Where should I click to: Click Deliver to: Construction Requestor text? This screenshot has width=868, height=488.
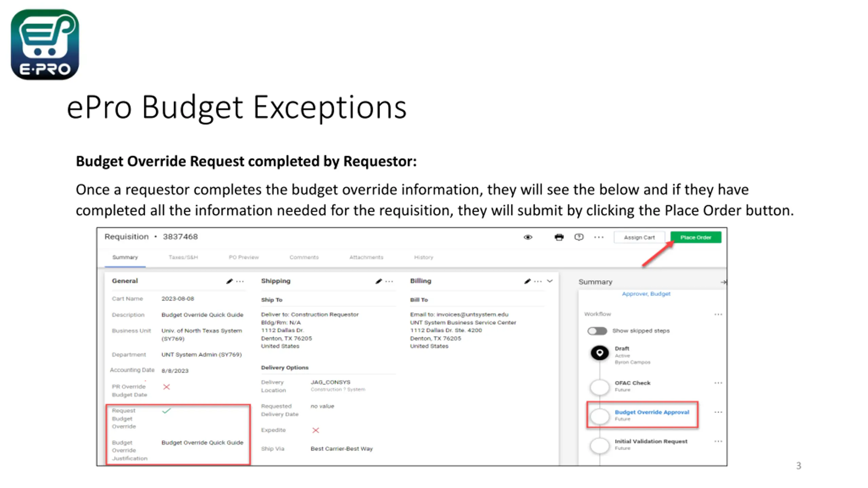(310, 314)
